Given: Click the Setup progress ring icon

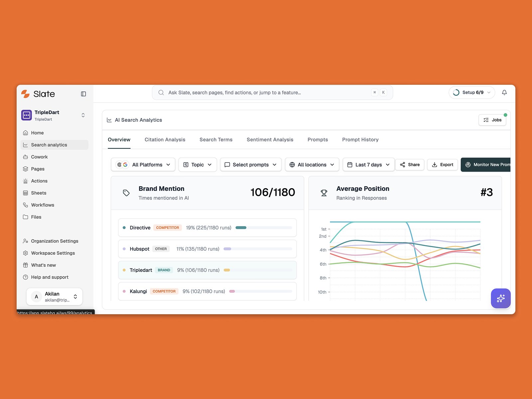Looking at the screenshot, I should (x=456, y=92).
